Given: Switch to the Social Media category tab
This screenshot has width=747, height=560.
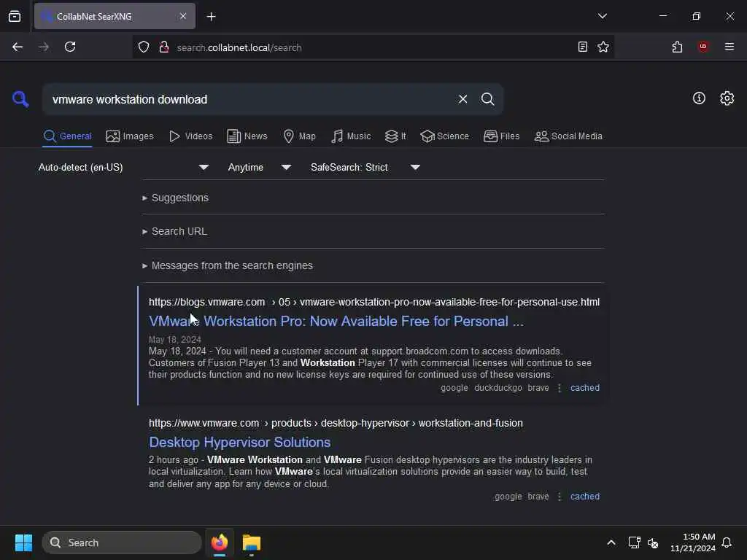Looking at the screenshot, I should [568, 136].
